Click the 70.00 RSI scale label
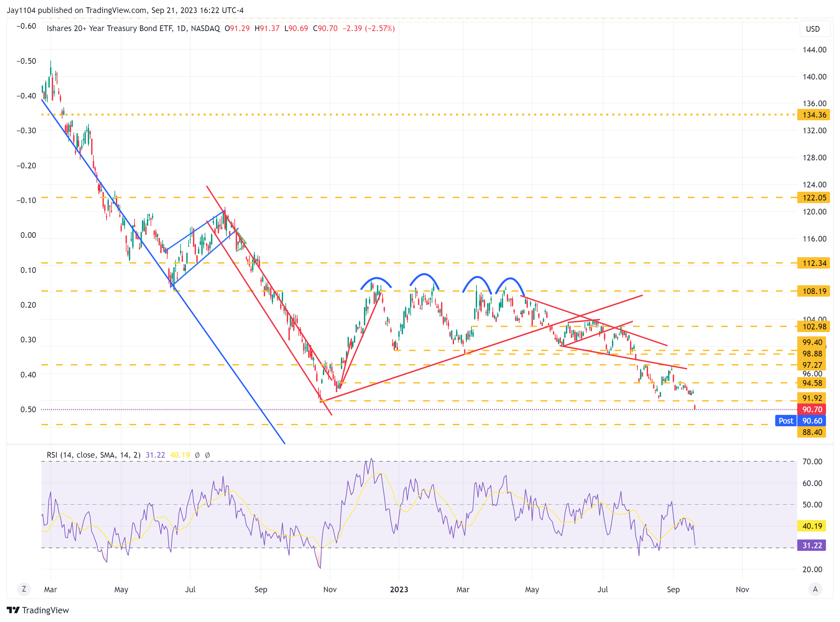 (813, 462)
